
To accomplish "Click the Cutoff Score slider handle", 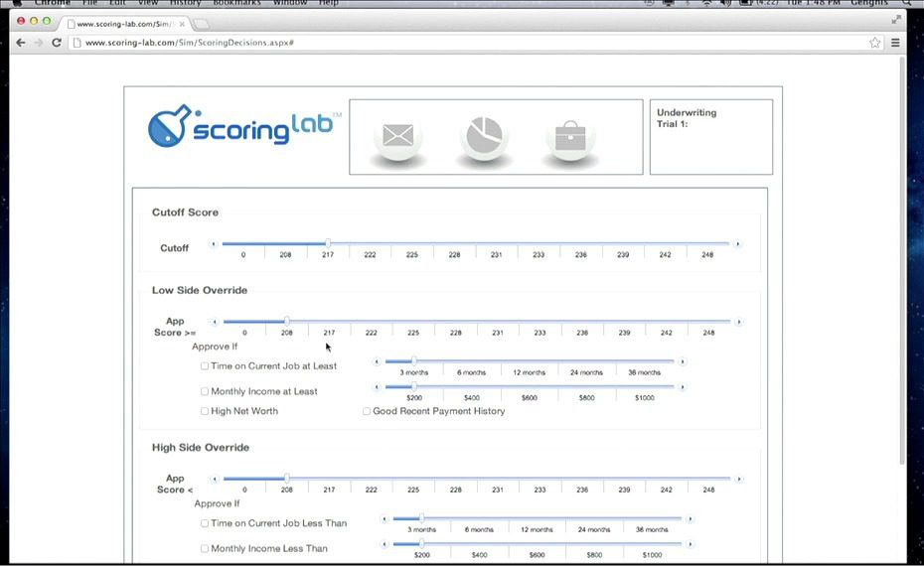I will pos(328,243).
